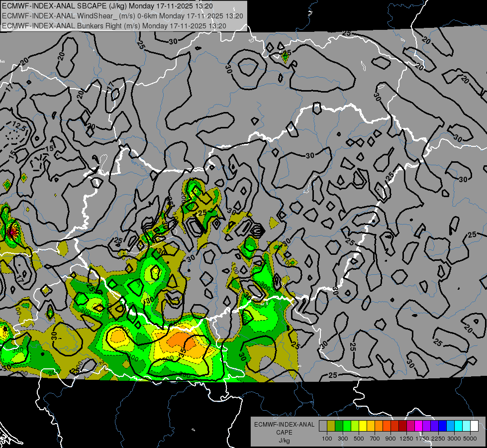Pick the cyan legend swatch after 3000
This screenshot has width=487, height=448.
click(x=459, y=426)
